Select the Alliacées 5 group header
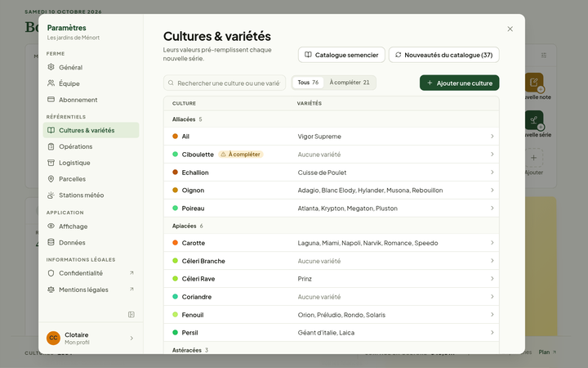The width and height of the screenshot is (588, 368). click(332, 119)
